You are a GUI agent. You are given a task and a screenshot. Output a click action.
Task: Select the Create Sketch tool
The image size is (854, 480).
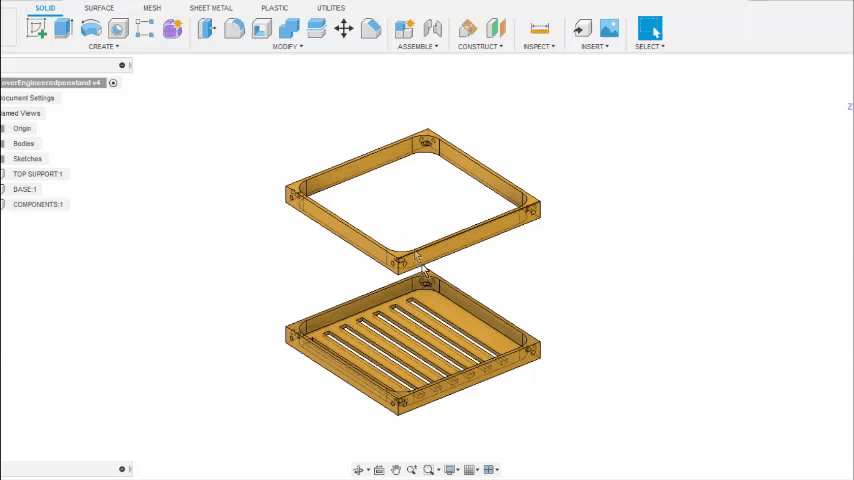tap(36, 28)
